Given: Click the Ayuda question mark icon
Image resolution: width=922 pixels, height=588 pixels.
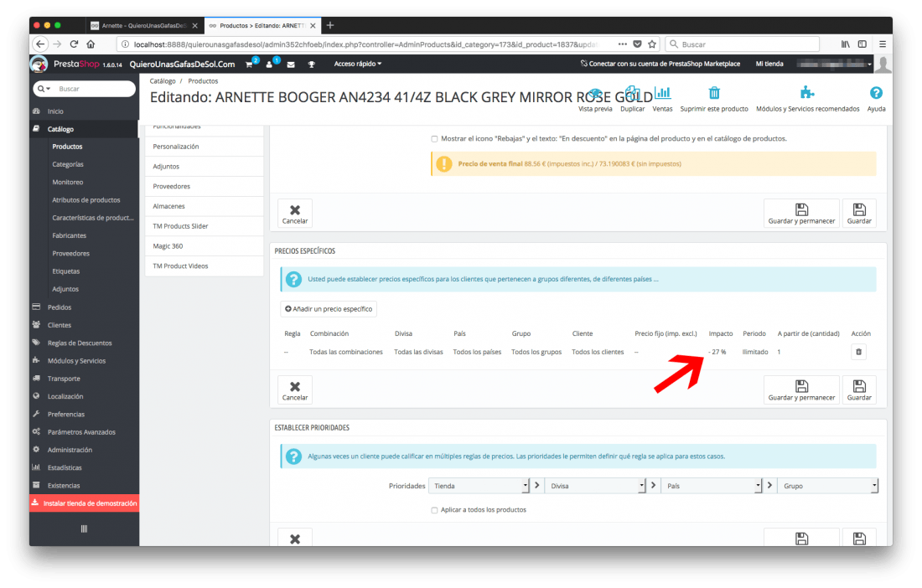Looking at the screenshot, I should [x=876, y=93].
